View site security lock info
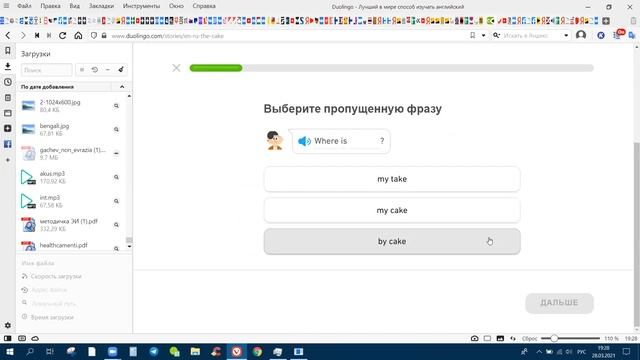 [104, 36]
